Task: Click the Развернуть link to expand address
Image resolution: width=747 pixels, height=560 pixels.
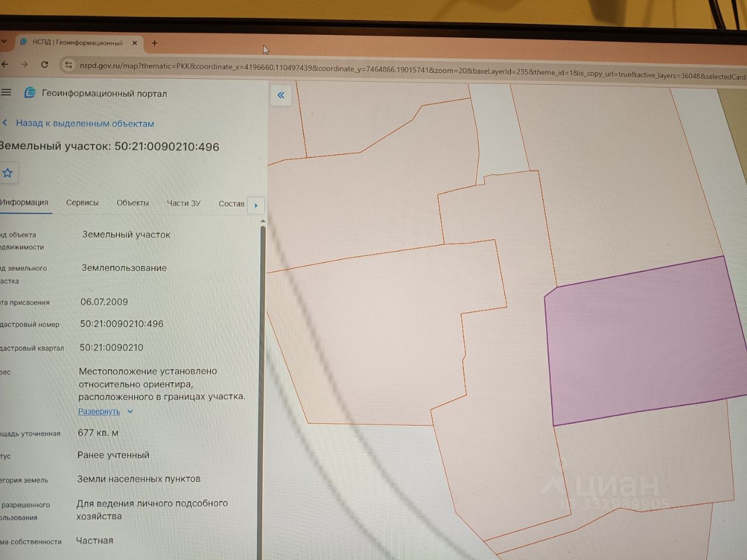Action: pos(99,411)
